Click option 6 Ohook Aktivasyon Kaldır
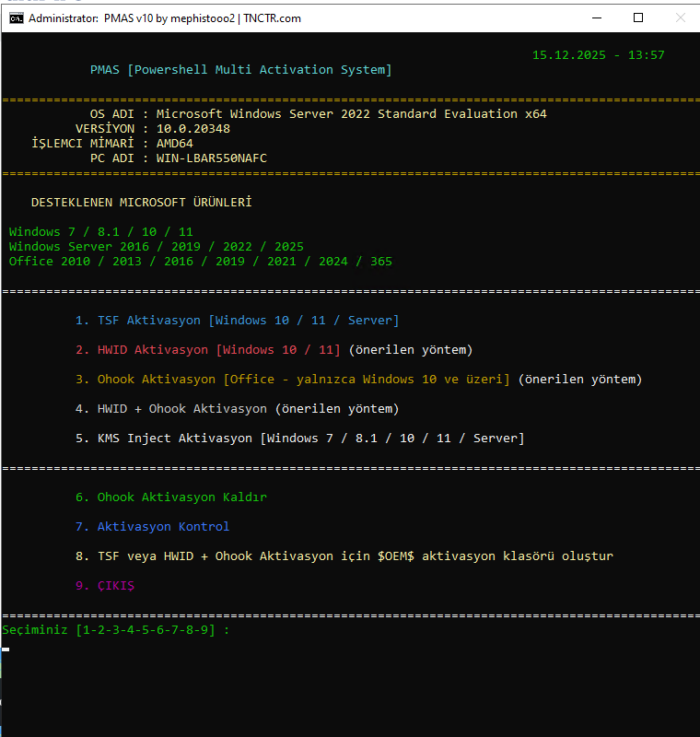Screen dimensions: 700x737 [x=170, y=497]
